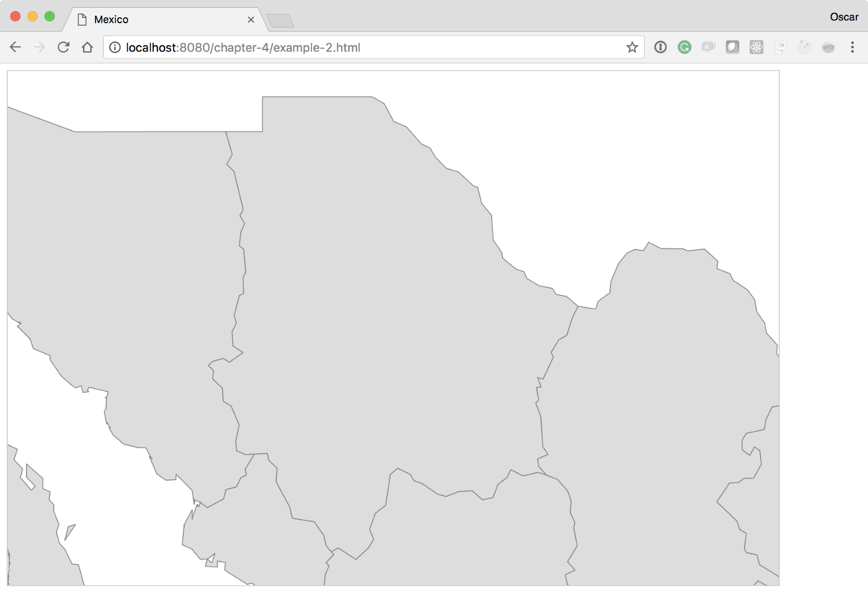This screenshot has height=608, width=868.
Task: Click the green fullscreen window button
Action: pos(50,16)
